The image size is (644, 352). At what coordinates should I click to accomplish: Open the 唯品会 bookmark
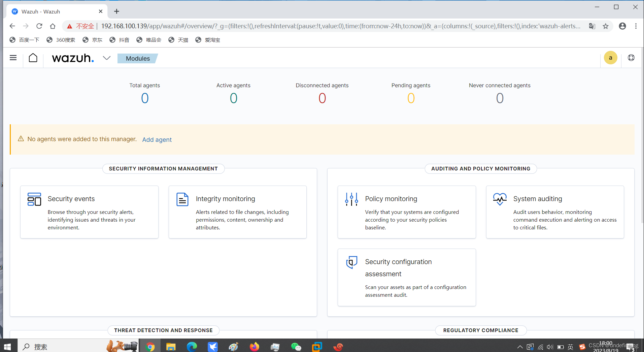click(149, 40)
